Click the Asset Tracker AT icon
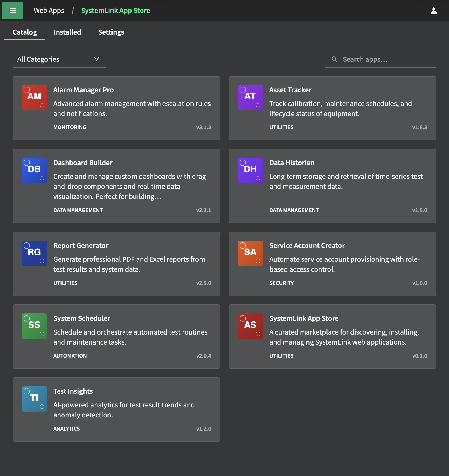The width and height of the screenshot is (449, 476). pos(250,98)
